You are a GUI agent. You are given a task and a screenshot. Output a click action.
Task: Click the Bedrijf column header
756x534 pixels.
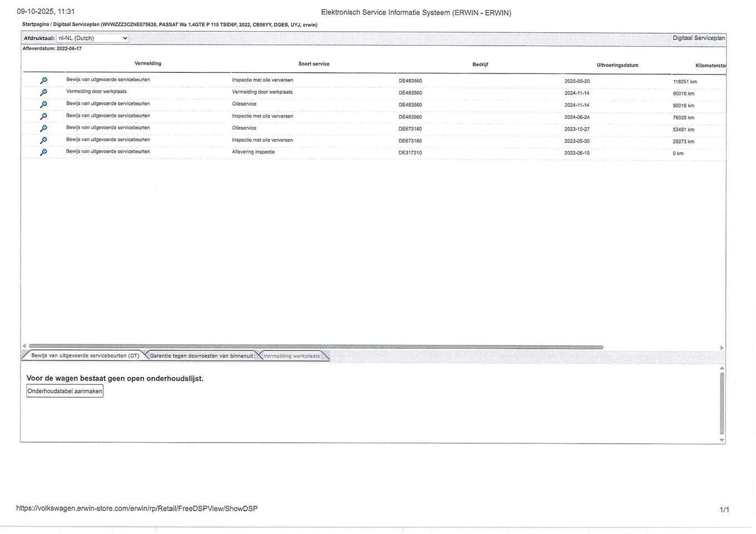click(480, 65)
